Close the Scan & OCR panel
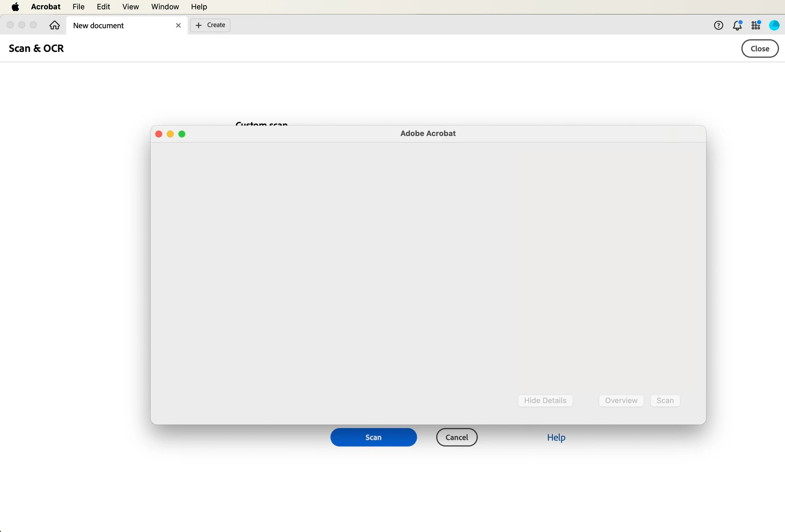Screen dimensions: 785x532 [760, 48]
